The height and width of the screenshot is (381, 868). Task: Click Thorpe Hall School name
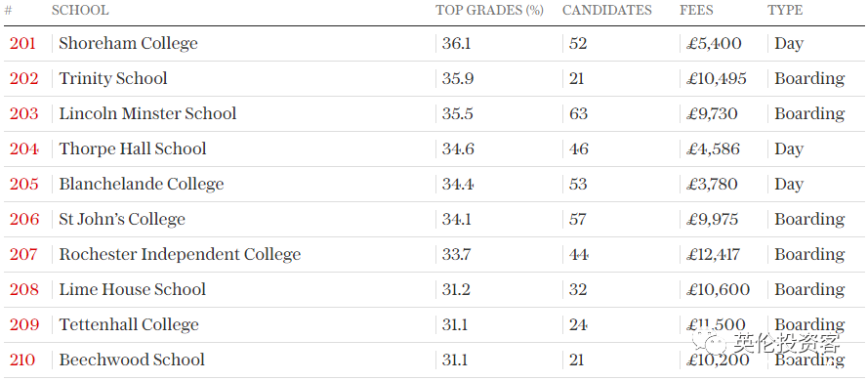point(133,148)
